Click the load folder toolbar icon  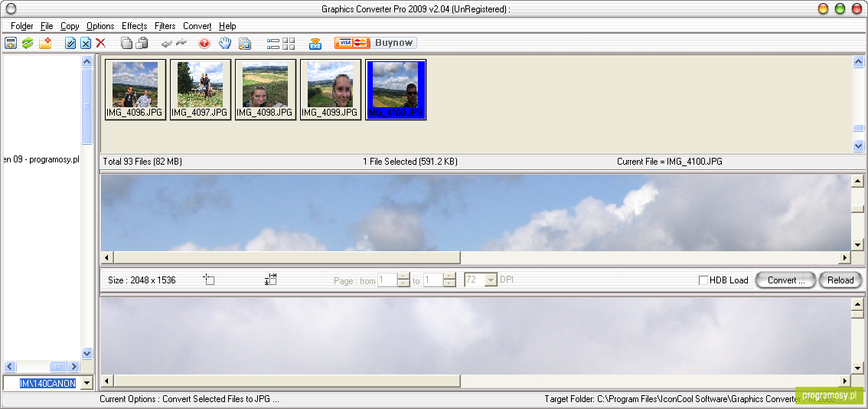coord(11,43)
